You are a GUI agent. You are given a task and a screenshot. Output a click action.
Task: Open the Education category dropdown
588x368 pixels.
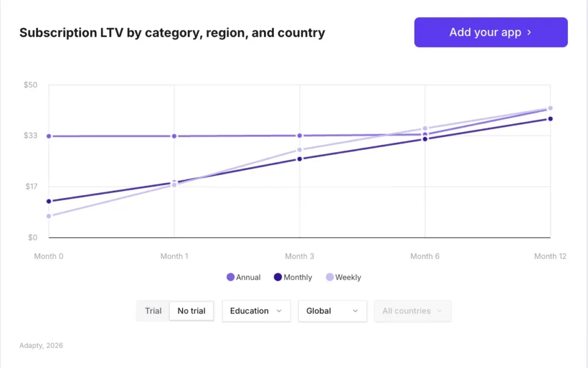pyautogui.click(x=256, y=311)
